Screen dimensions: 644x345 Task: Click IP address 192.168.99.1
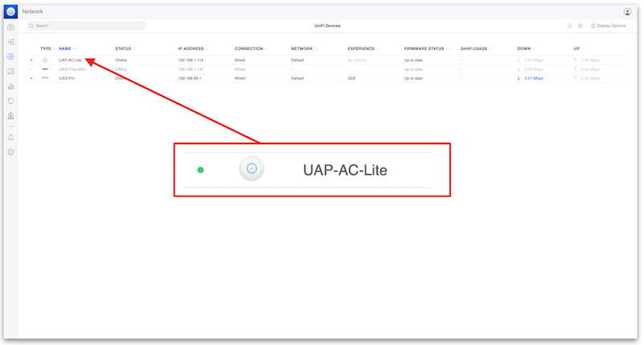pyautogui.click(x=189, y=78)
